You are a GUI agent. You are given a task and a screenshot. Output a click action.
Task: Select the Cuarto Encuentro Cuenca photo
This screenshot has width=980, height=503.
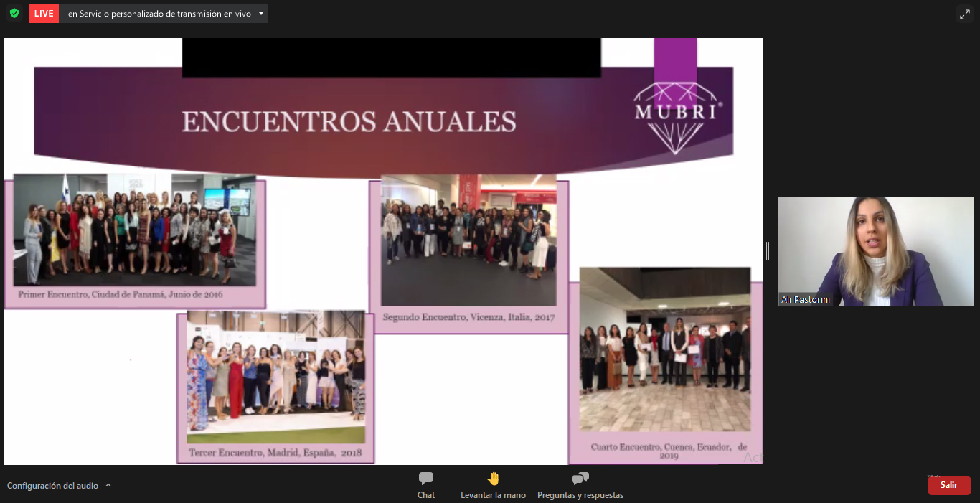coord(665,349)
